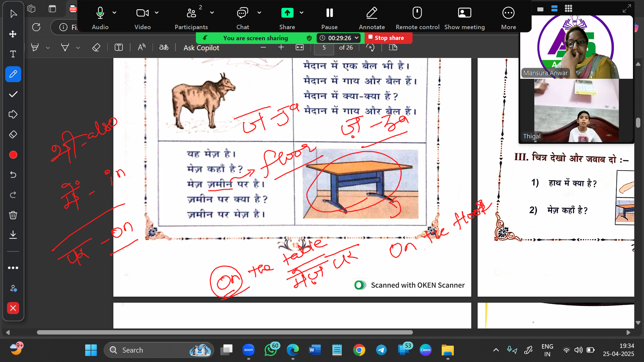Open the More meeting options
644x362 pixels.
click(x=508, y=17)
